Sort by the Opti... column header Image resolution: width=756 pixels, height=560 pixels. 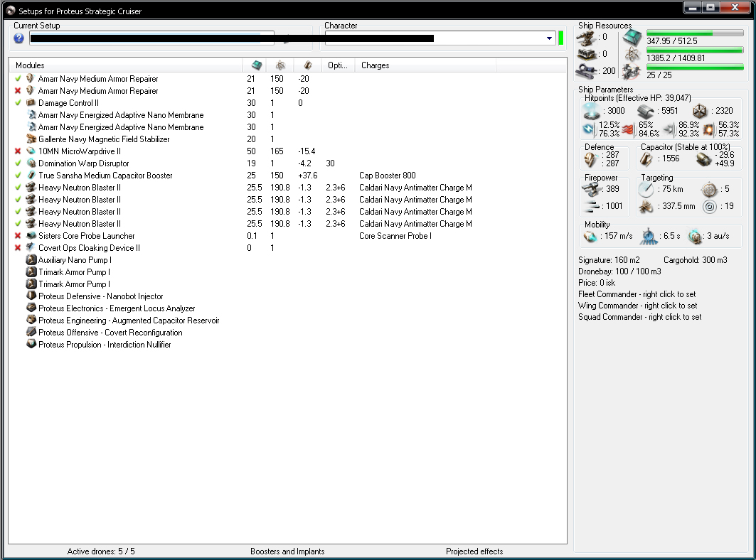338,65
